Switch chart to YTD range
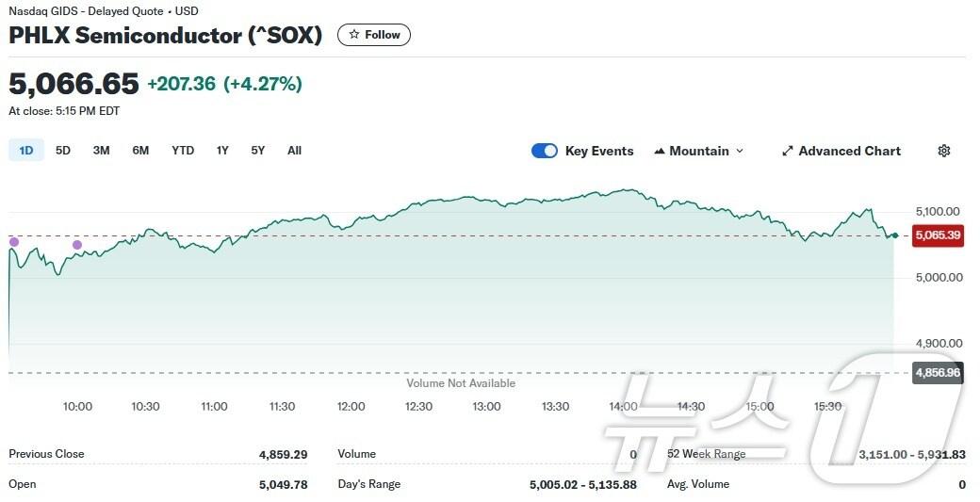 (183, 150)
